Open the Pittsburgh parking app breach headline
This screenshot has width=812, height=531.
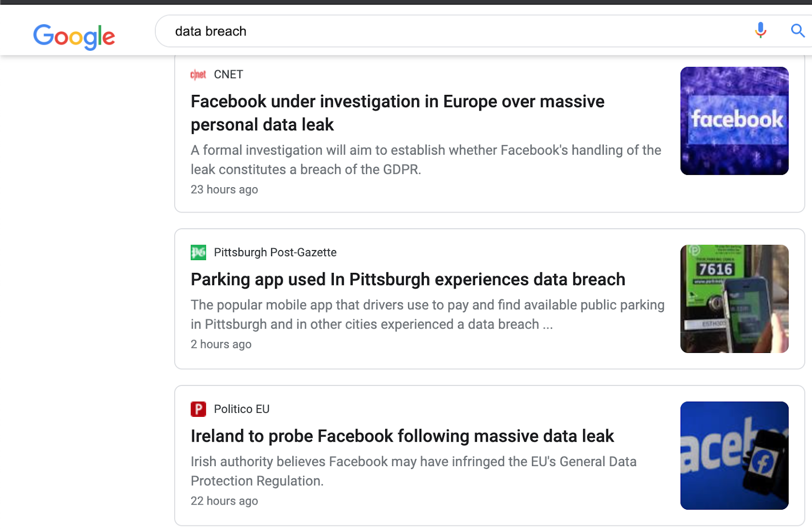click(x=408, y=279)
